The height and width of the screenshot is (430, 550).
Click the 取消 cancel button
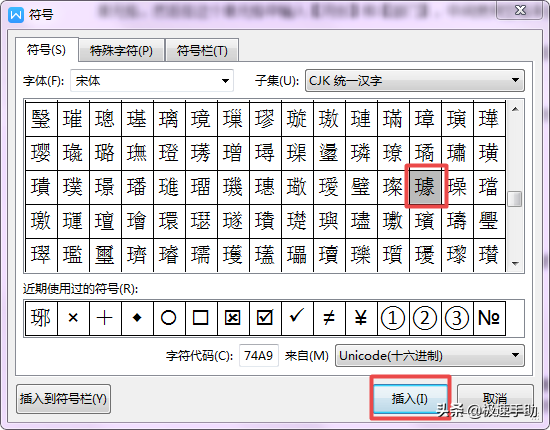coord(495,399)
